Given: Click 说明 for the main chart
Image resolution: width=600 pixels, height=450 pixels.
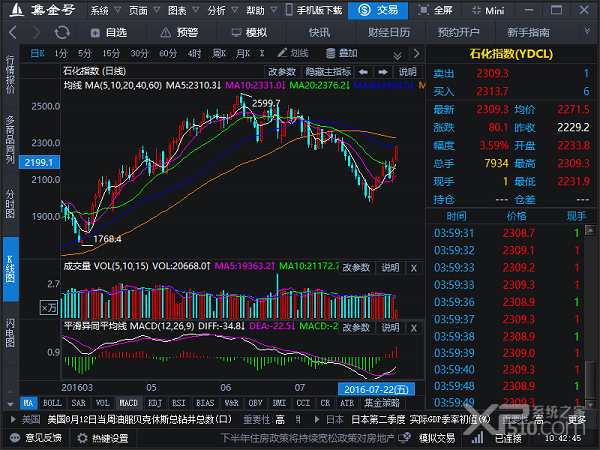Looking at the screenshot, I should [408, 72].
